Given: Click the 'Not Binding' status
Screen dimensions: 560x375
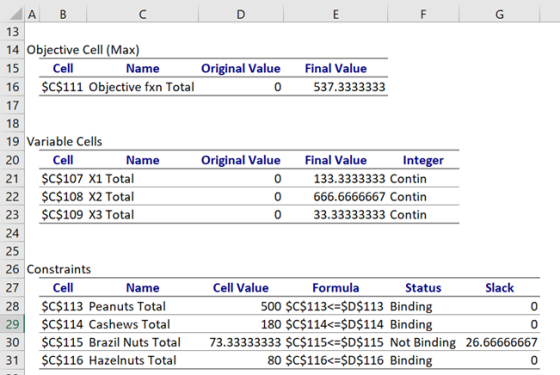Looking at the screenshot, I should click(423, 342).
